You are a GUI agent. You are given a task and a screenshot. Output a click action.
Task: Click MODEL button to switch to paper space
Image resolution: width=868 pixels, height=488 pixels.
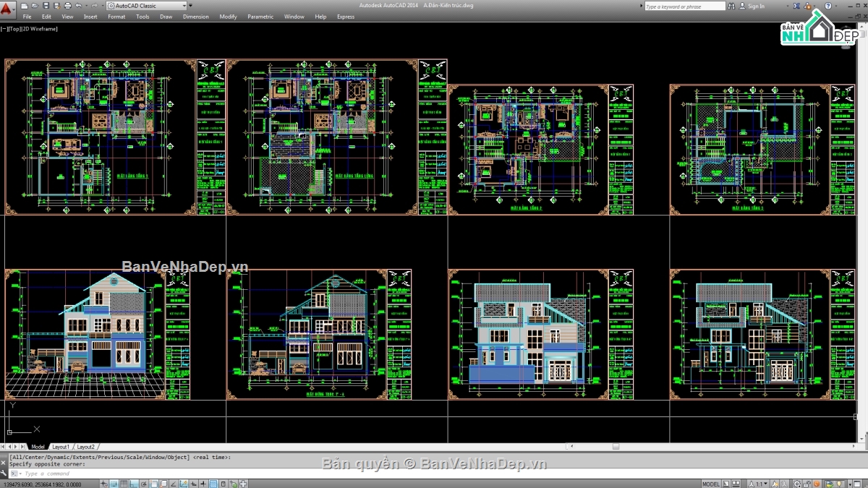click(x=711, y=482)
